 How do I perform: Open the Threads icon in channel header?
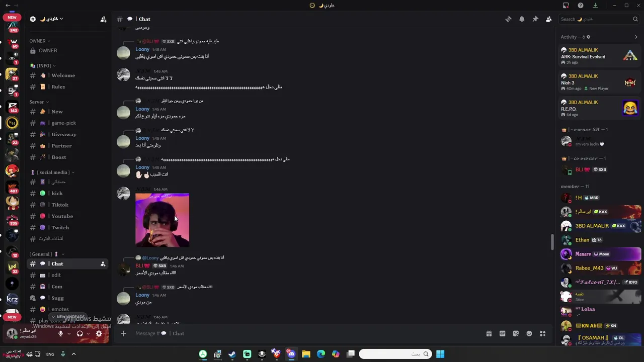508,19
